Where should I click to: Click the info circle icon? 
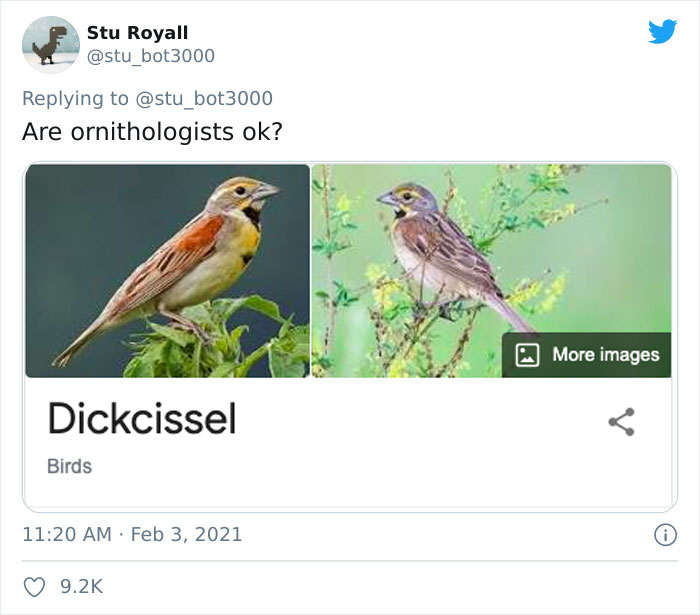coord(663,535)
